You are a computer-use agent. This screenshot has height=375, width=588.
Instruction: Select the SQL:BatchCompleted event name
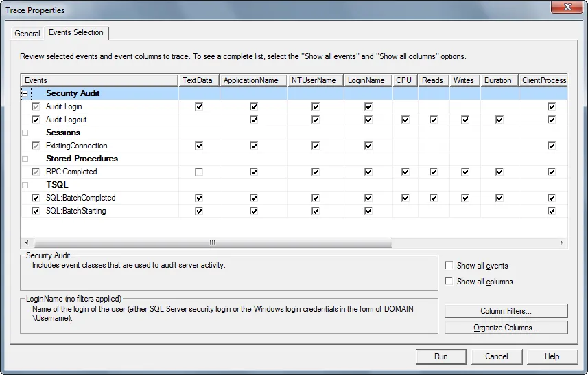81,198
